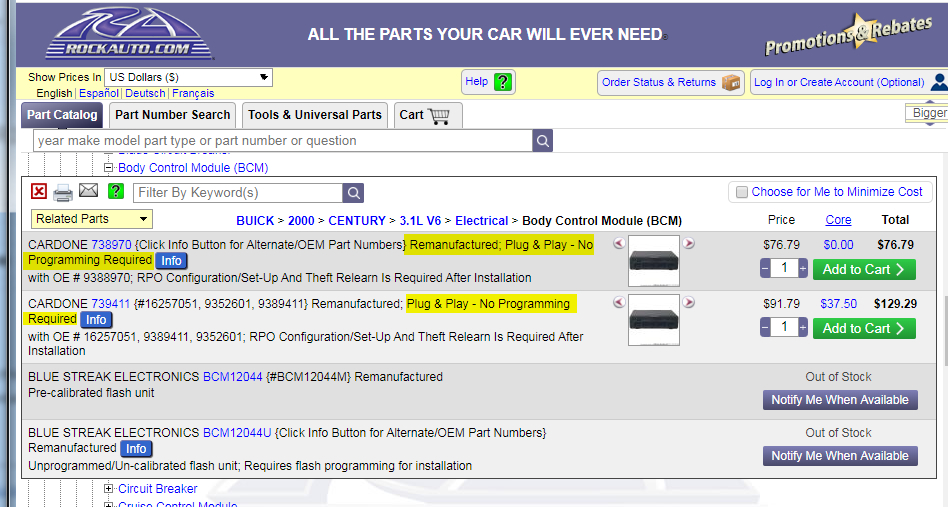This screenshot has height=507, width=948.
Task: Enable Choose for Me to Minimize Cost
Action: click(x=742, y=192)
